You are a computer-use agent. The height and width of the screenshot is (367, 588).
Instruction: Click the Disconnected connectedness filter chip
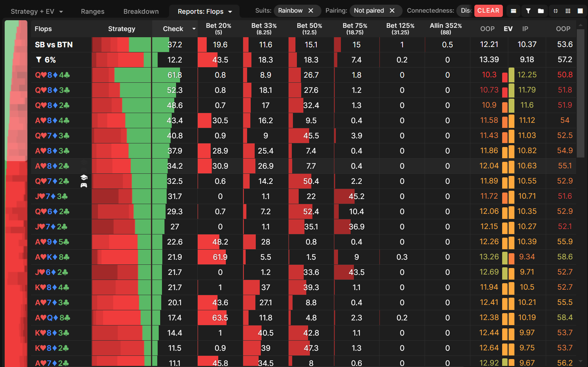tap(465, 11)
